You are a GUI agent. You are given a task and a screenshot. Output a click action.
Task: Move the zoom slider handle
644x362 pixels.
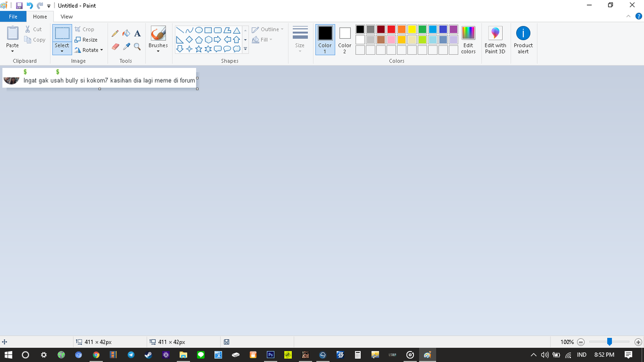[609, 342]
